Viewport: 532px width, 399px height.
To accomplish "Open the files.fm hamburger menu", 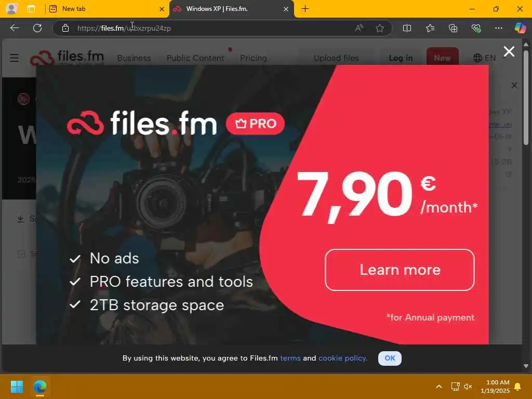I will tap(14, 58).
